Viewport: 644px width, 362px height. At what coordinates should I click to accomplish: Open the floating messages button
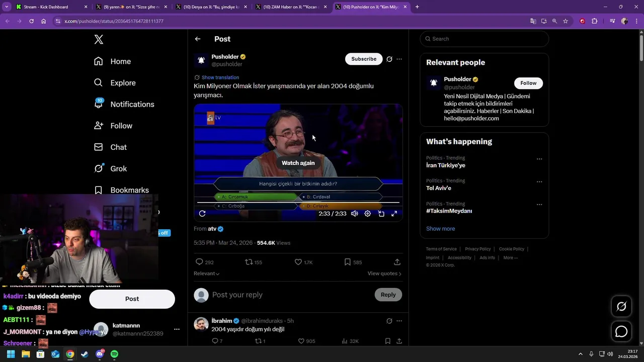click(x=621, y=332)
